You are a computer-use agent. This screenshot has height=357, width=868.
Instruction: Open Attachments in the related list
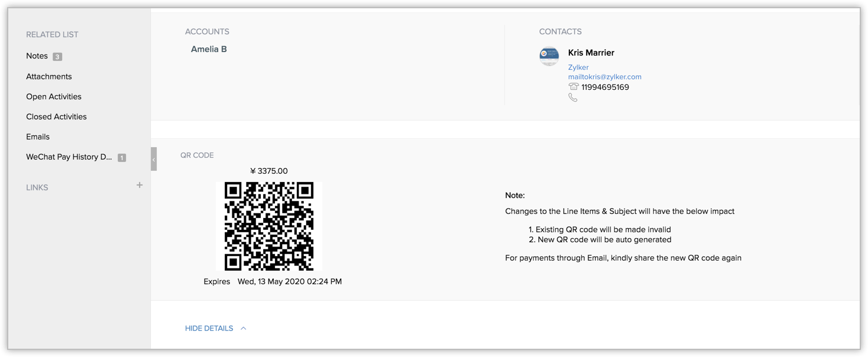pyautogui.click(x=49, y=76)
